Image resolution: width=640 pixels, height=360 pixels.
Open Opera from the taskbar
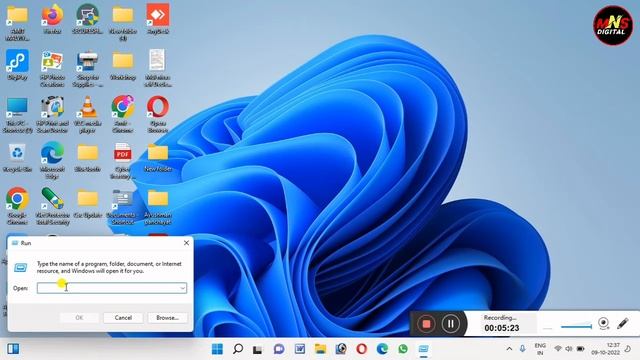(x=361, y=349)
